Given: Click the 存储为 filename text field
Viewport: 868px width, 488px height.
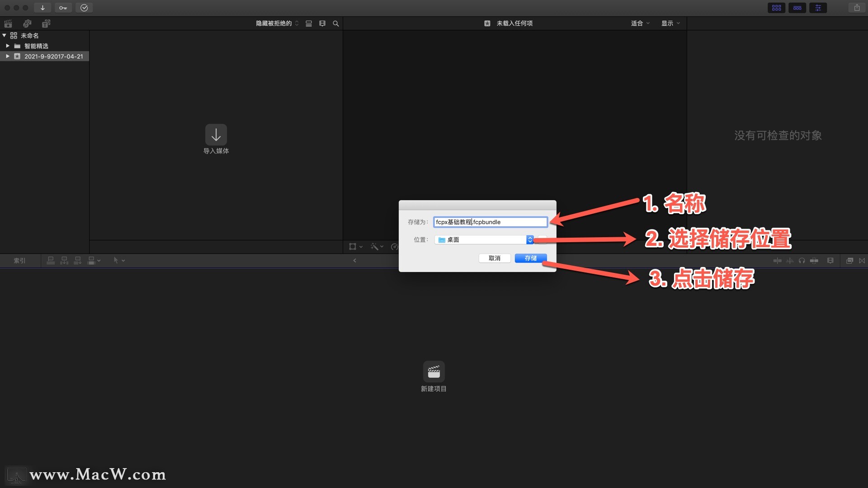Looking at the screenshot, I should point(491,222).
